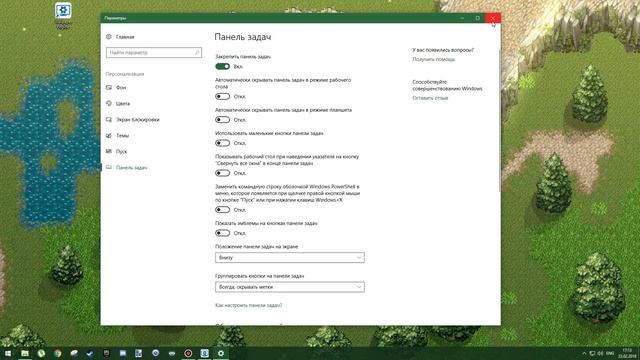Viewport: 640px width, 360px height.
Task: Launch Chrome from the taskbar
Action: click(x=58, y=353)
